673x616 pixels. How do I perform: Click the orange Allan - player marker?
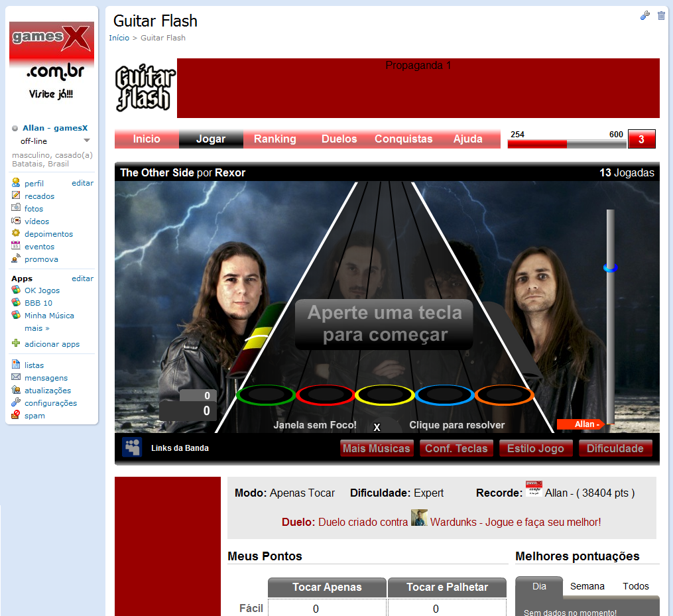pos(580,424)
